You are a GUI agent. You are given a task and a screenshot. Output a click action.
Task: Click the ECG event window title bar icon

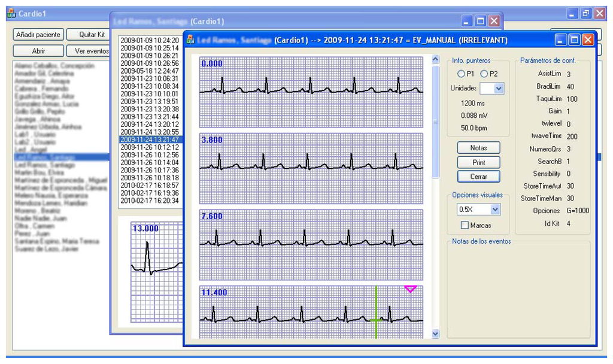(x=190, y=40)
